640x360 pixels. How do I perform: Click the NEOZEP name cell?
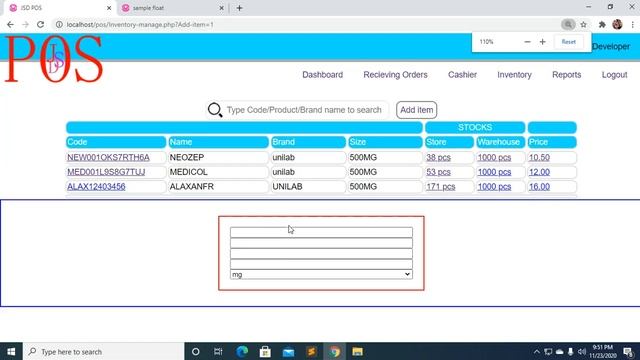pyautogui.click(x=218, y=158)
